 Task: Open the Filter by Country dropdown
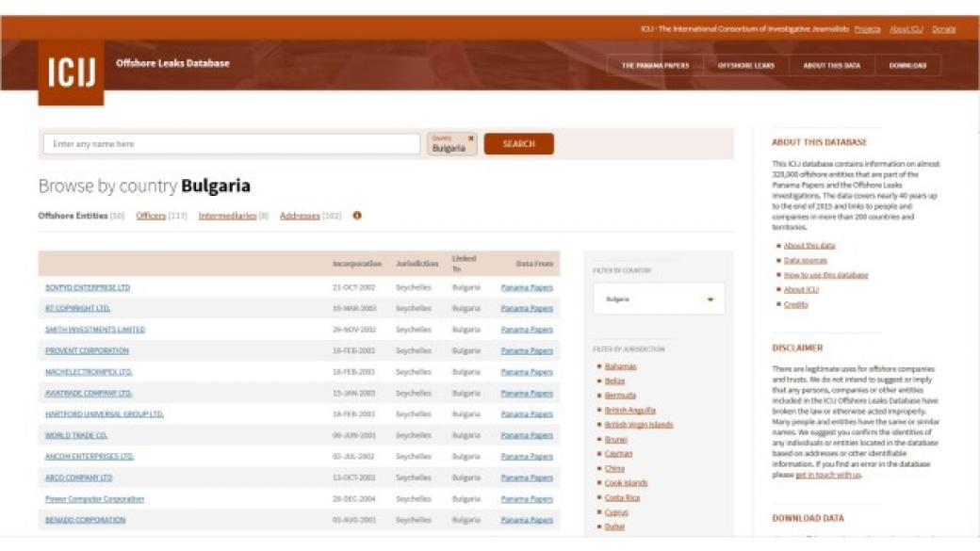click(659, 300)
